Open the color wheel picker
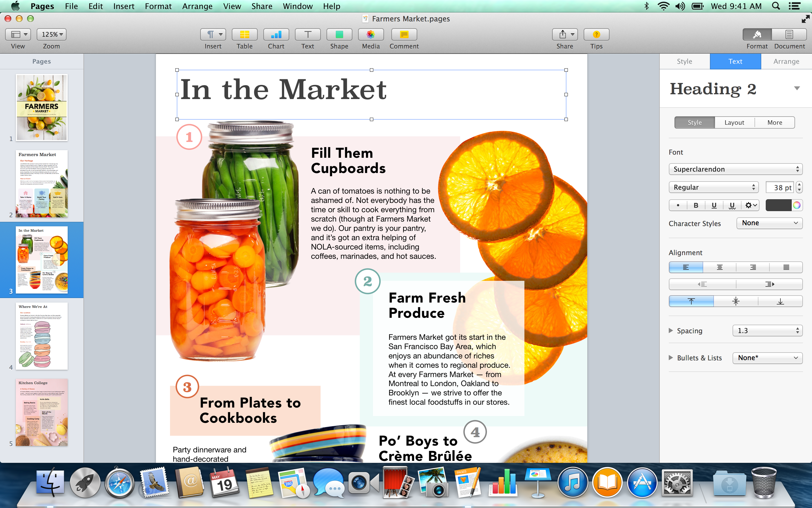Screen dimensions: 812x508 (x=796, y=205)
